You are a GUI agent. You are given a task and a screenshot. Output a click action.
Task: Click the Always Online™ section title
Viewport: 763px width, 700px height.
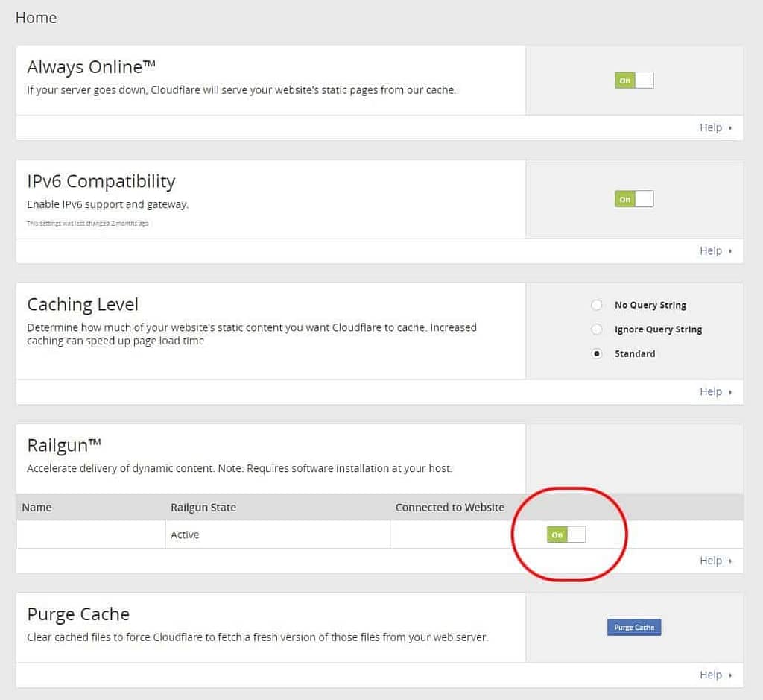[x=92, y=67]
